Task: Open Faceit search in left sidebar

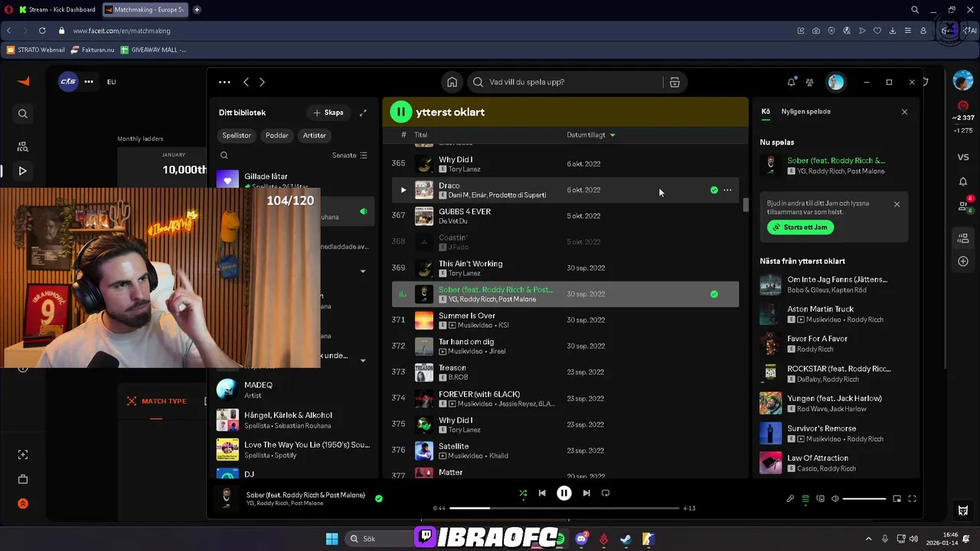Action: pos(23,114)
